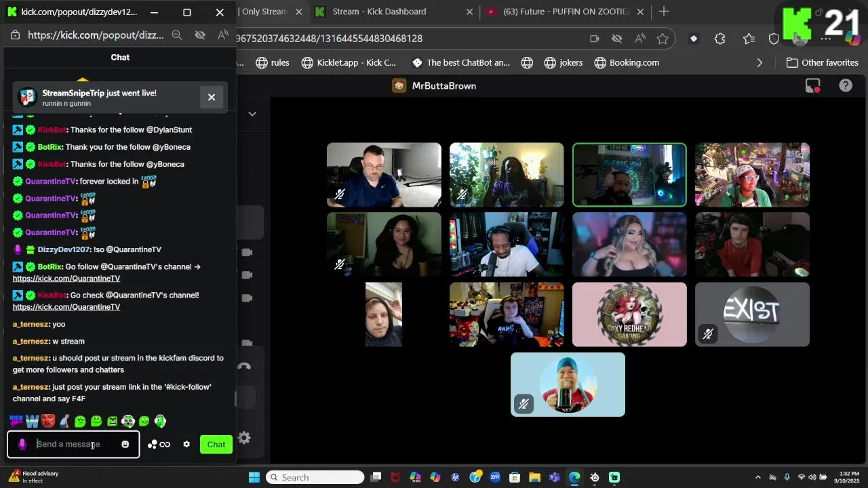Open Kicklet.app bookmark
This screenshot has height=488, width=868.
[x=349, y=62]
